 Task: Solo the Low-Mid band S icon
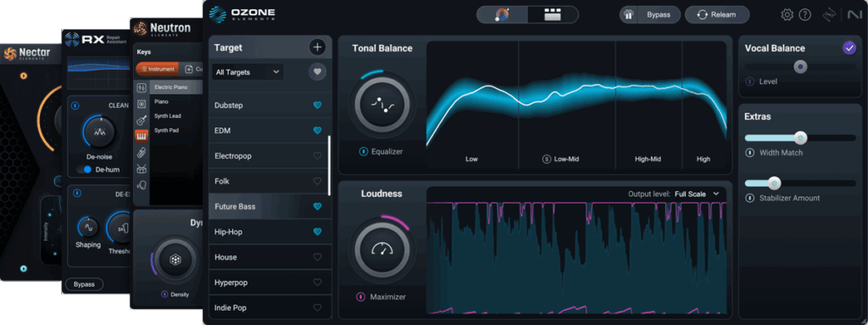[x=547, y=160]
